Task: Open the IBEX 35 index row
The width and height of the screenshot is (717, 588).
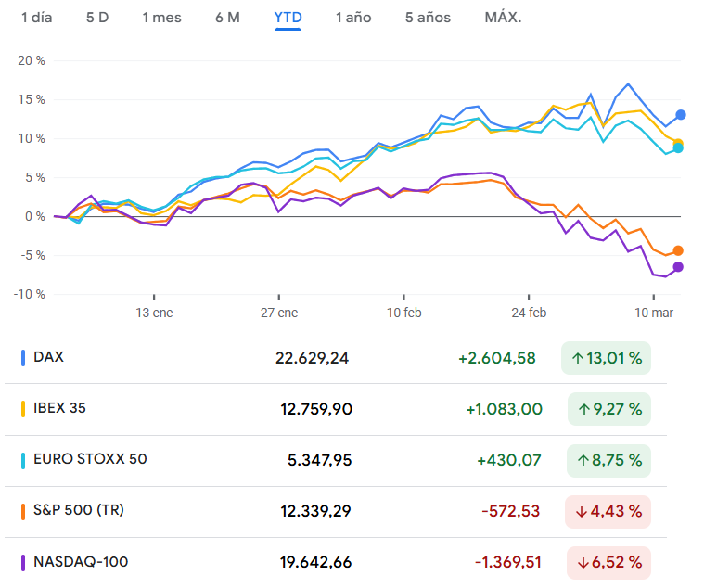Action: click(59, 408)
